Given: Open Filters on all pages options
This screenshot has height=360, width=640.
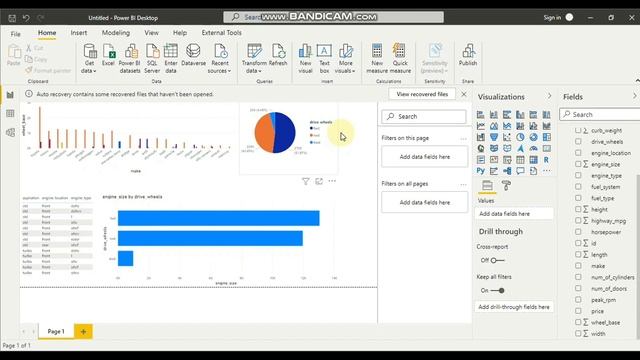Looking at the screenshot, I should tap(463, 184).
